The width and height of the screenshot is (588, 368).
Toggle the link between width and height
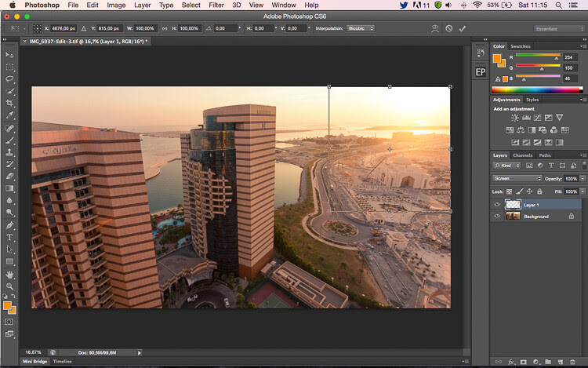163,28
